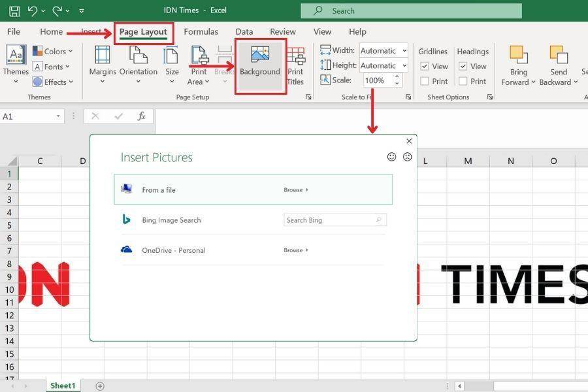This screenshot has width=588, height=392.
Task: Select column C header
Action: (x=40, y=161)
